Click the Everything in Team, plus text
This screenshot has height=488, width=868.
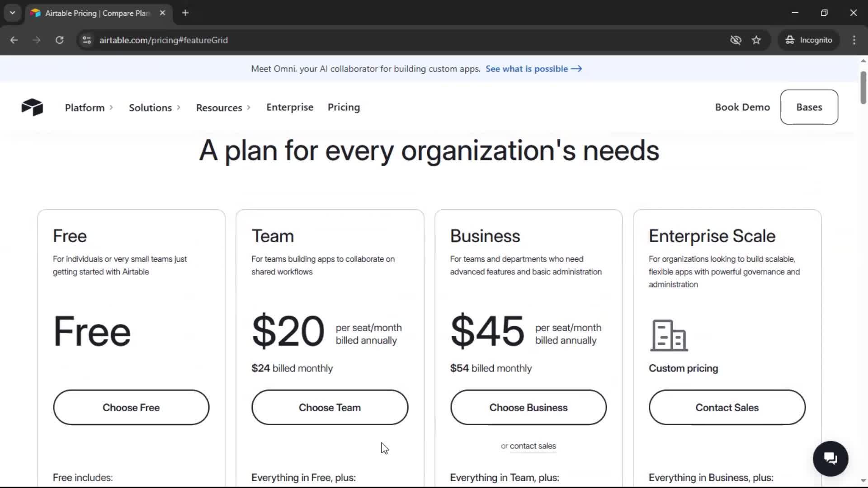pyautogui.click(x=505, y=478)
